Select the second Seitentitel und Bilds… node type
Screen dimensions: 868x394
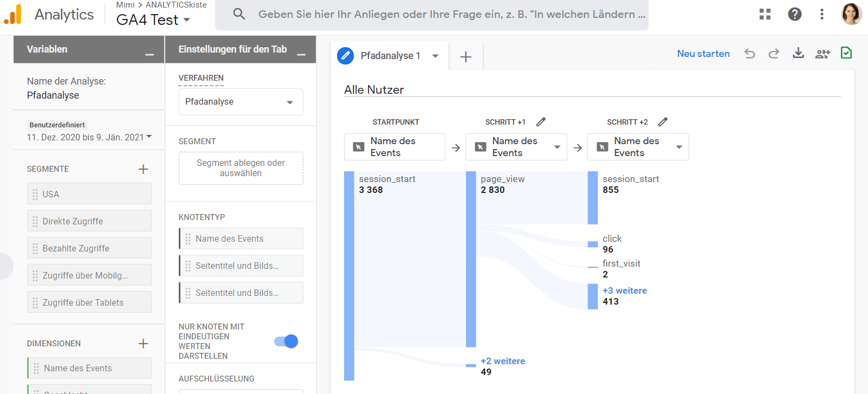(241, 293)
